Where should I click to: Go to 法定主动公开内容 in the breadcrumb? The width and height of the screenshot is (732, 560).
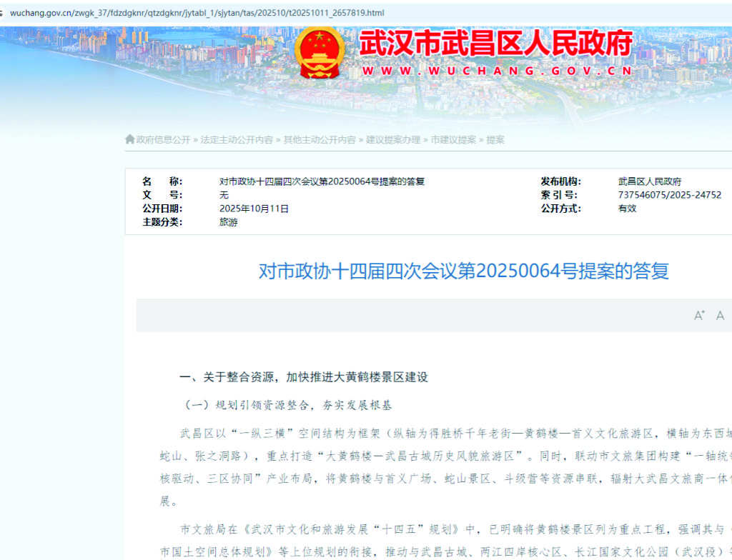[x=237, y=140]
